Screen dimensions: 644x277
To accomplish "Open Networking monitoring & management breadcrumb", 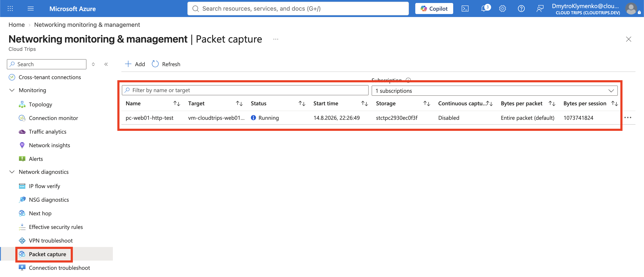I will [87, 25].
